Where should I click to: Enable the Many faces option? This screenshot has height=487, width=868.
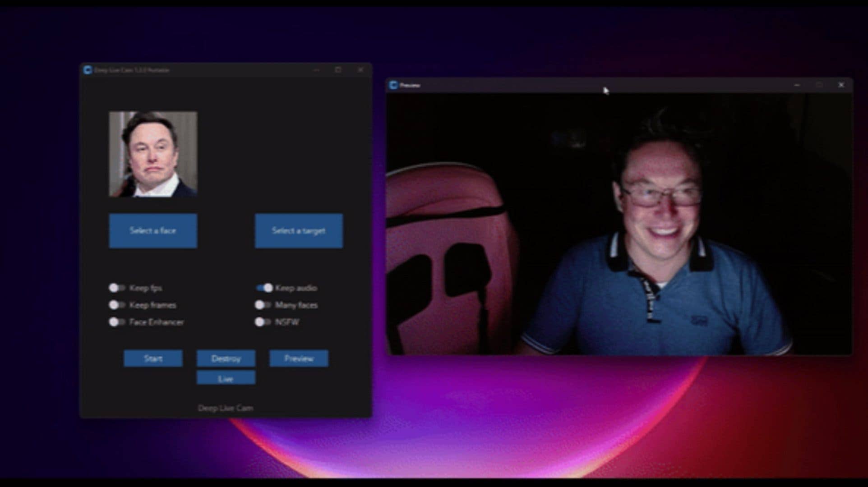tap(261, 305)
